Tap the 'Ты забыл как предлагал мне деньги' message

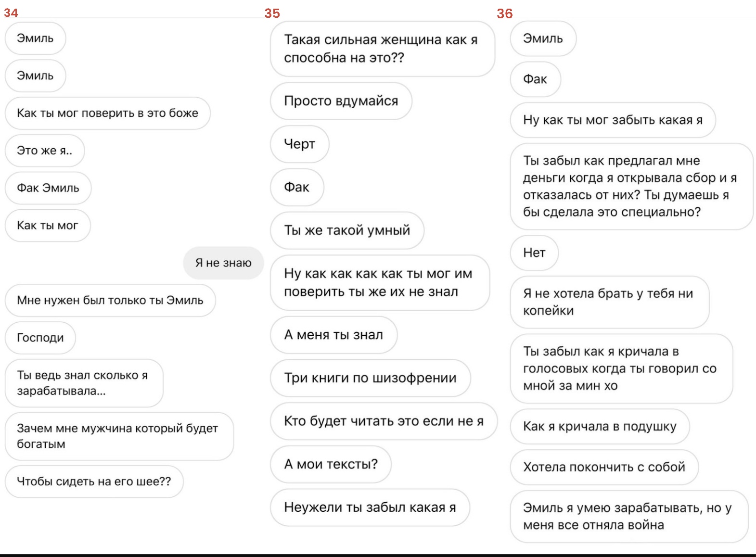[632, 186]
